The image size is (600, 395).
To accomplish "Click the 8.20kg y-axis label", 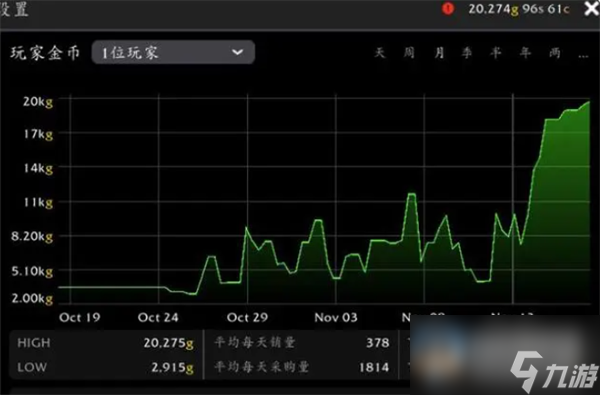I will point(32,237).
